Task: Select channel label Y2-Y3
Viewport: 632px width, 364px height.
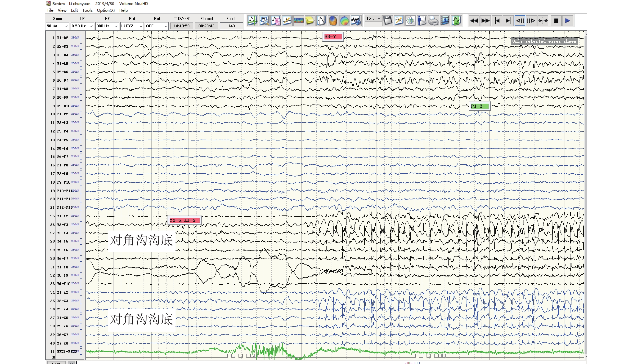Action: pyautogui.click(x=62, y=225)
